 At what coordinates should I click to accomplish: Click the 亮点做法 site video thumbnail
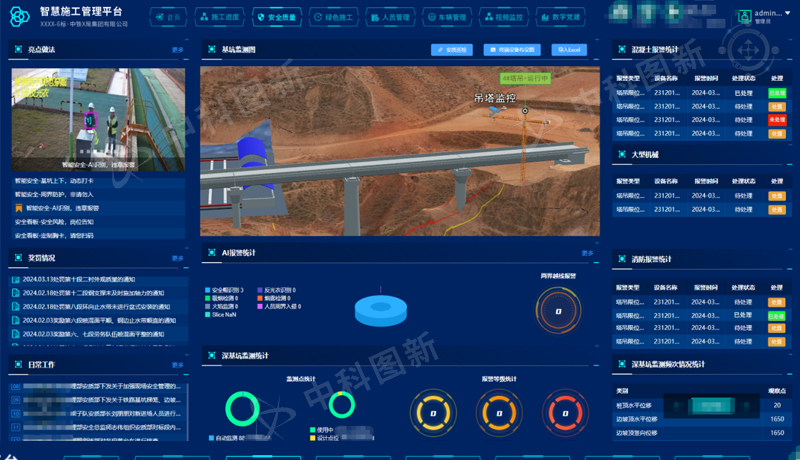(98, 118)
